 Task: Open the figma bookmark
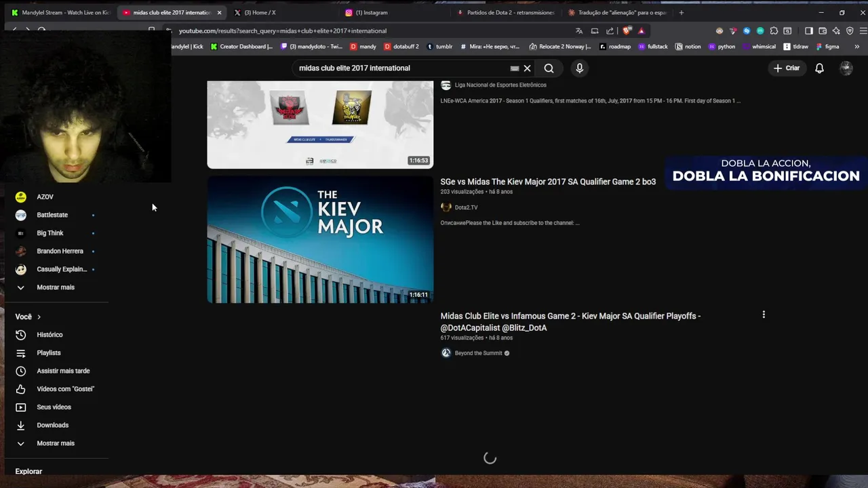click(x=827, y=47)
